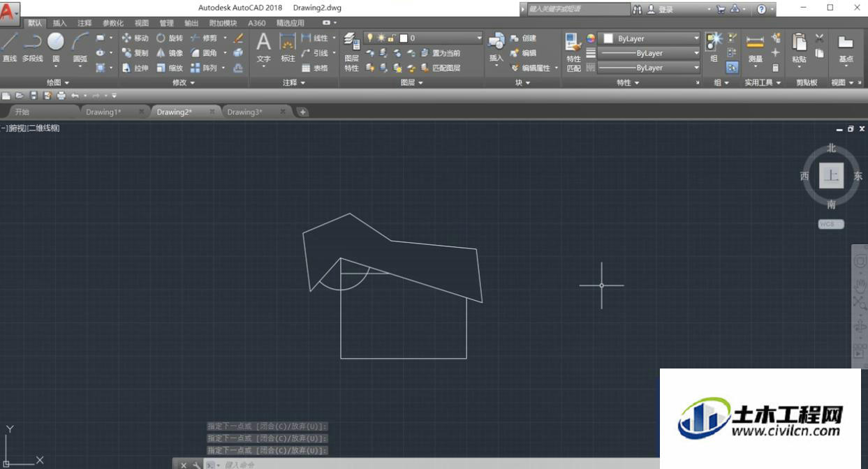Toggle group selection highlighted button
Image resolution: width=868 pixels, height=469 pixels.
click(732, 68)
